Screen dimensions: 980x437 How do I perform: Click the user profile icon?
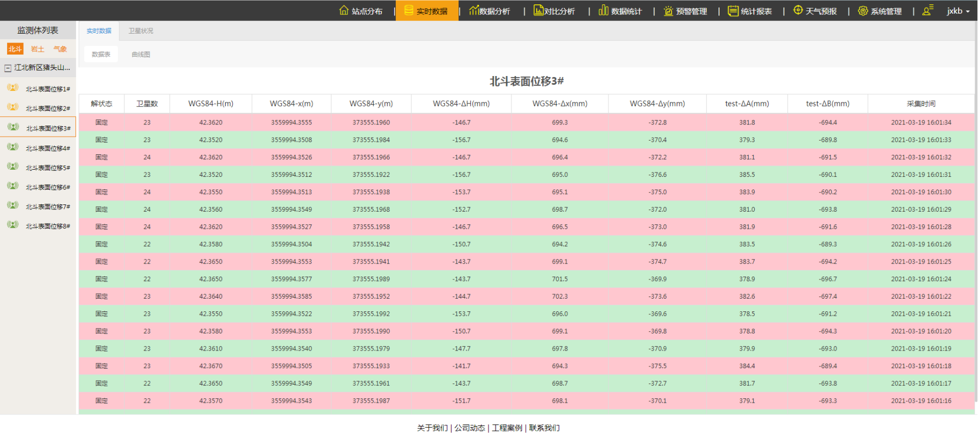pyautogui.click(x=928, y=10)
